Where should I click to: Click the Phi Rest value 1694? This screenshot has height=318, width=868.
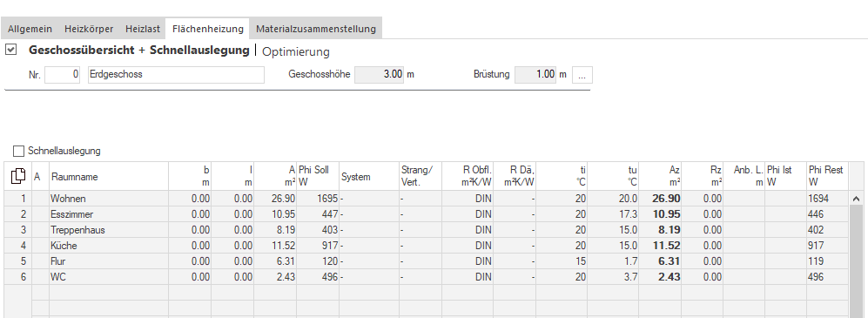[827, 199]
